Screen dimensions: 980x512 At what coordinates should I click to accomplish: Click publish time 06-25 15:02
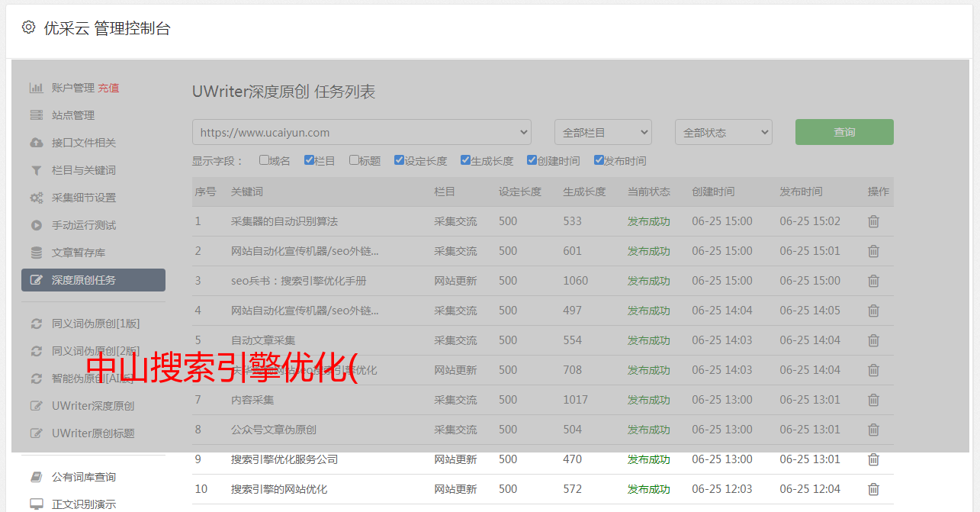810,221
